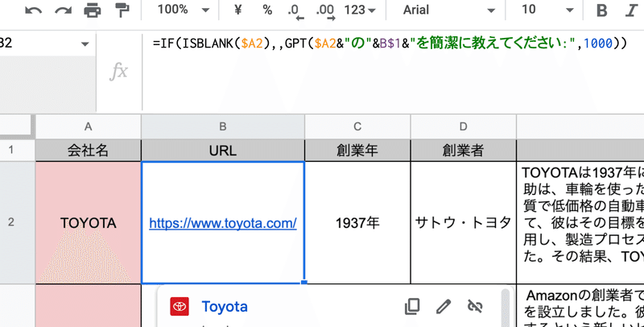Image resolution: width=644 pixels, height=327 pixels.
Task: Format as yen currency
Action: (237, 10)
